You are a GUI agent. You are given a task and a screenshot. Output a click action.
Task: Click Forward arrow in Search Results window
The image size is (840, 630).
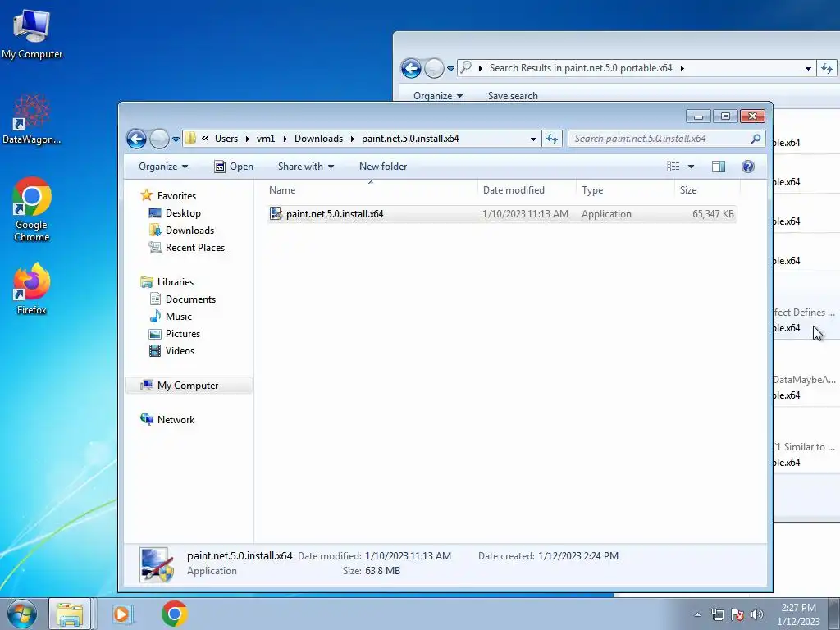434,69
